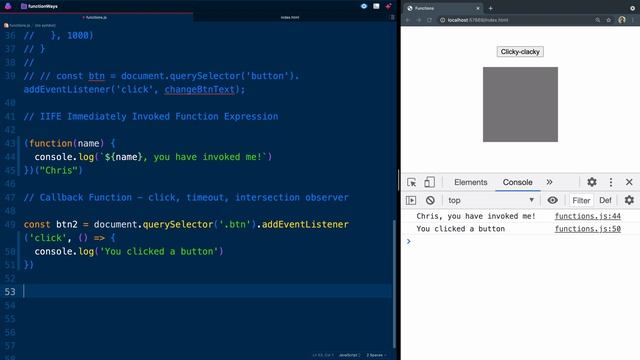Open DevTools settings gear
640x360 pixels.
[592, 182]
